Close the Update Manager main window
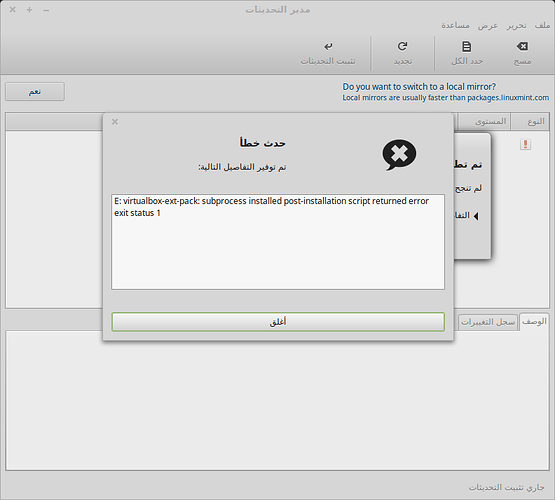555x500 pixels. (13, 10)
